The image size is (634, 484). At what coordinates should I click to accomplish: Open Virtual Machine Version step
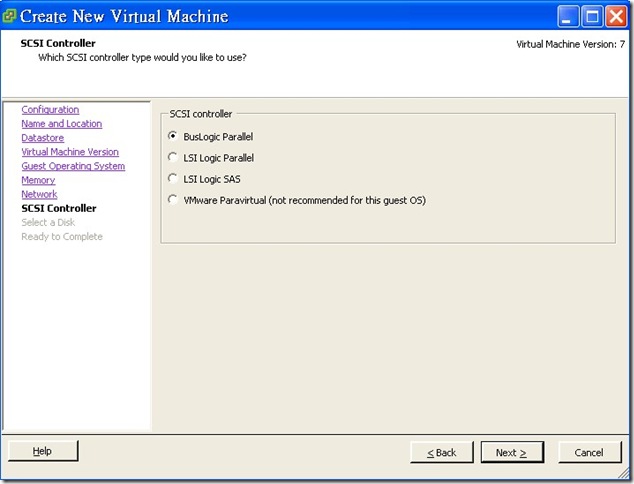(70, 152)
